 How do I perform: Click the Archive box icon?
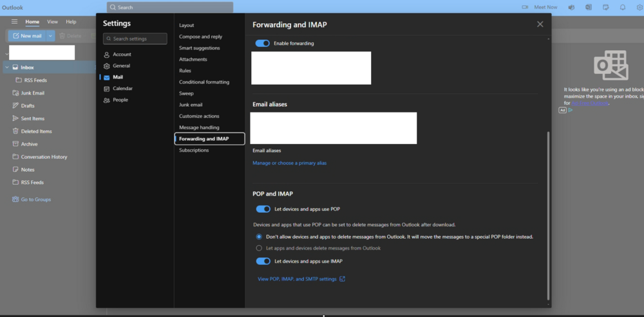(15, 144)
